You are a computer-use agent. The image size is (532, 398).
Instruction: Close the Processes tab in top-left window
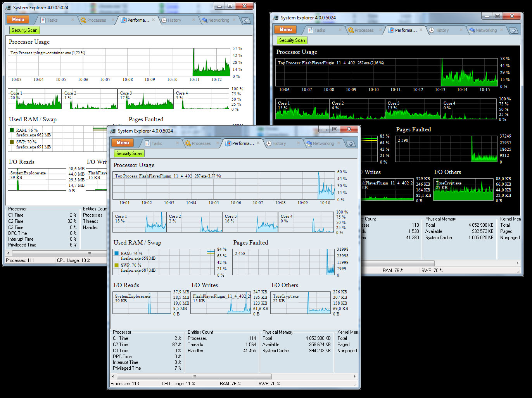click(113, 20)
